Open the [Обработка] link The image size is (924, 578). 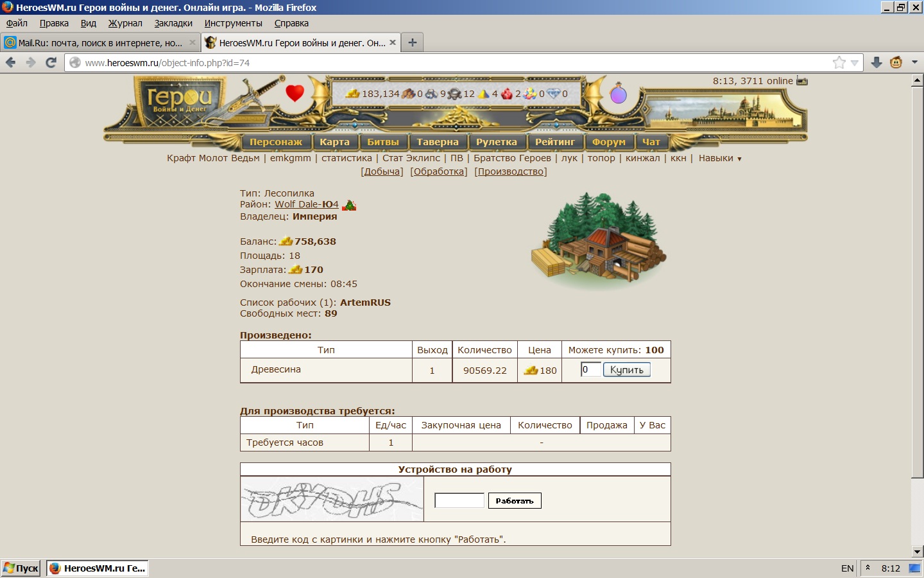click(439, 171)
